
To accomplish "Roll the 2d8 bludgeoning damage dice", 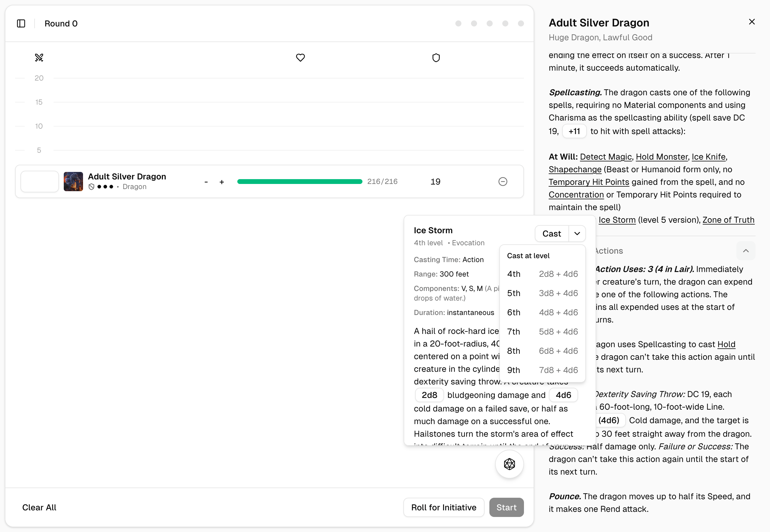I will coord(429,395).
